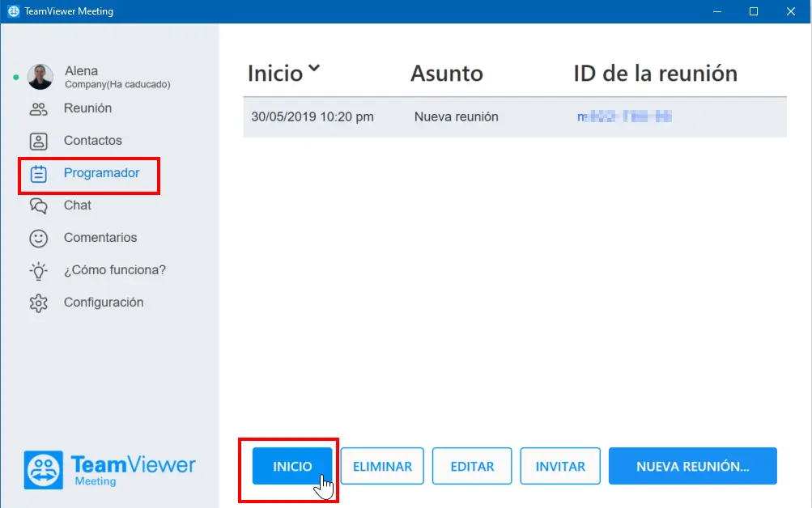Click the Inicio column header
812x508 pixels.
(275, 74)
